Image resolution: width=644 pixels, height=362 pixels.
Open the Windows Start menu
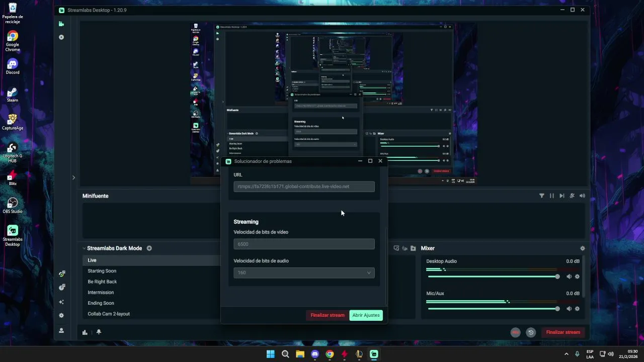[x=270, y=354]
